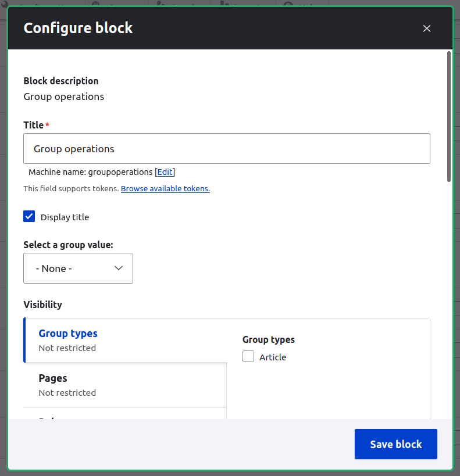Screen dimensions: 460x476
Task: Click the Drupal logo at the top left
Action: [x=5, y=3]
